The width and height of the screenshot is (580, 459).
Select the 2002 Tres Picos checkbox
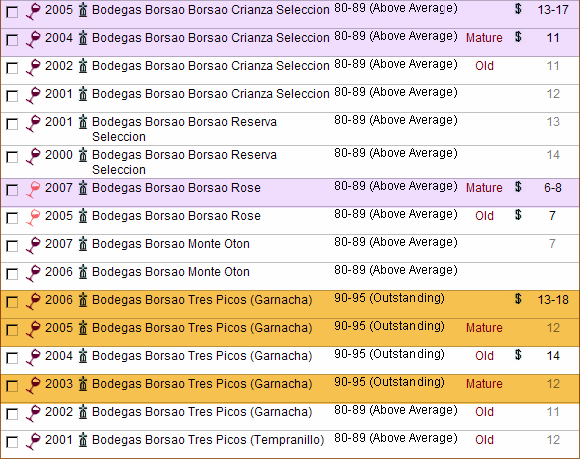tap(12, 414)
